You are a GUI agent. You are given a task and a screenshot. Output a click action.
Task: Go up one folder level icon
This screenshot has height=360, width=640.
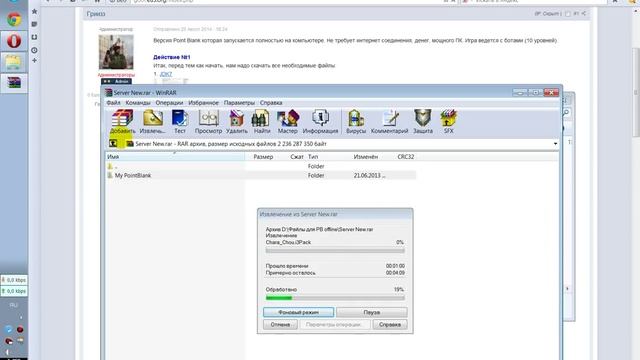[x=113, y=144]
